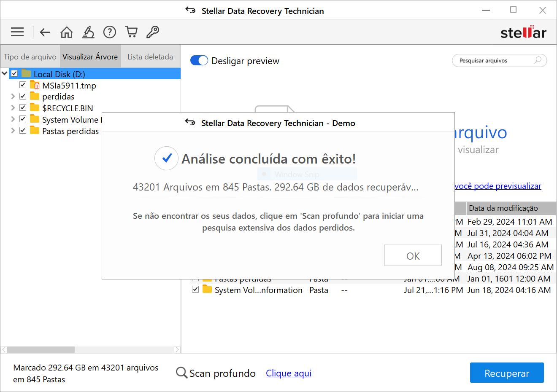Uncheck the Local Disk (D:) checkbox
This screenshot has width=557, height=392.
(x=14, y=73)
